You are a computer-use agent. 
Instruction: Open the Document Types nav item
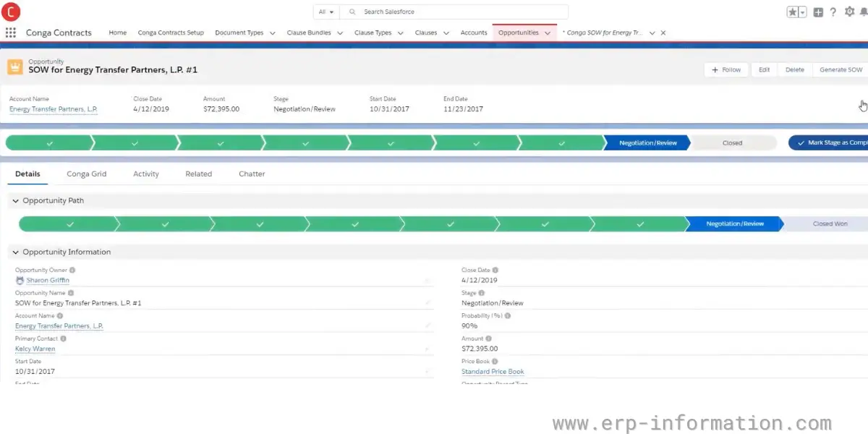point(239,33)
